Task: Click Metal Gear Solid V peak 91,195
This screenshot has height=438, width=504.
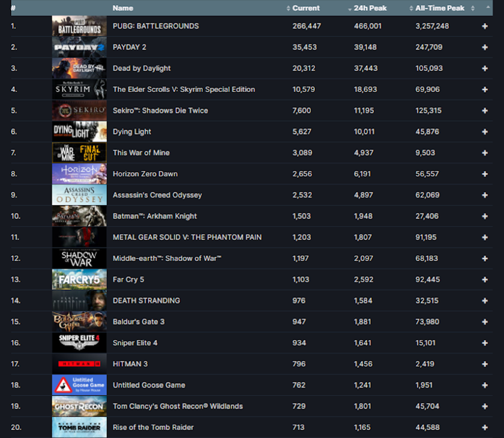Action: [x=426, y=237]
